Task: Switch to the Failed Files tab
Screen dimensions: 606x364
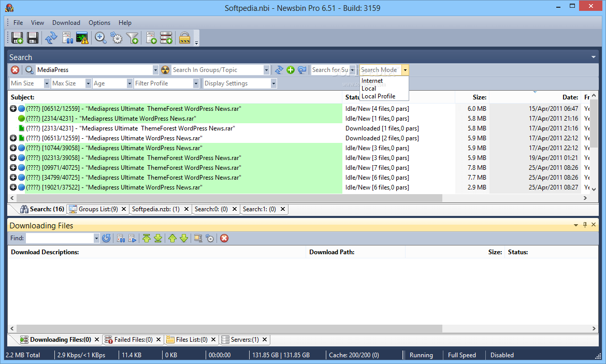Action: 129,339
